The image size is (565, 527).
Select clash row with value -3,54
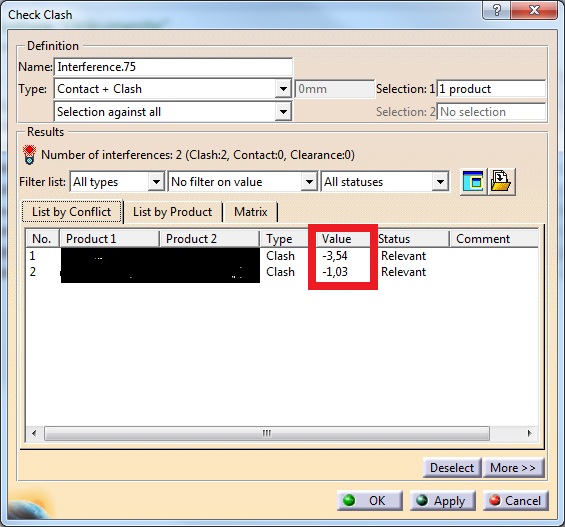(282, 256)
